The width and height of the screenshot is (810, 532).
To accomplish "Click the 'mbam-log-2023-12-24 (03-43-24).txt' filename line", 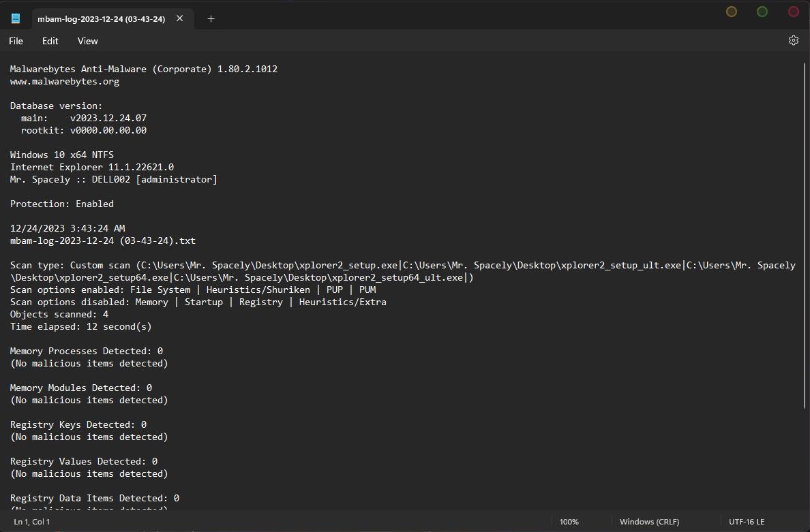I will 103,240.
